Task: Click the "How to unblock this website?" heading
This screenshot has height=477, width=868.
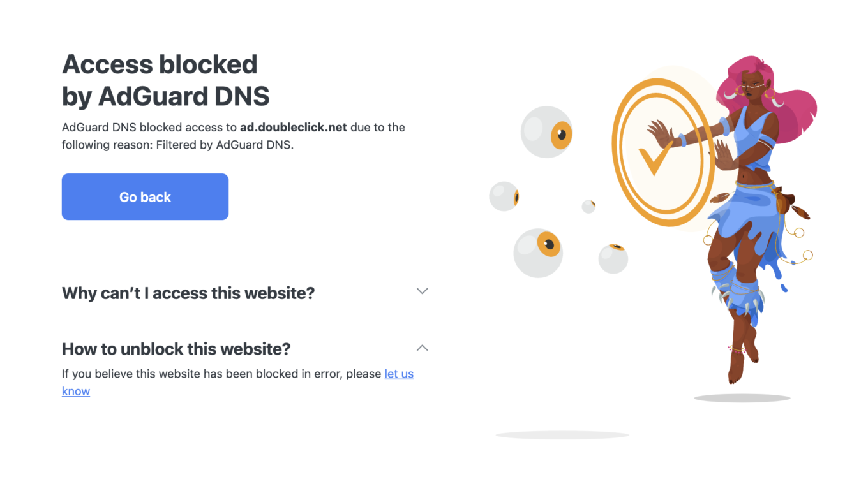Action: coord(176,349)
